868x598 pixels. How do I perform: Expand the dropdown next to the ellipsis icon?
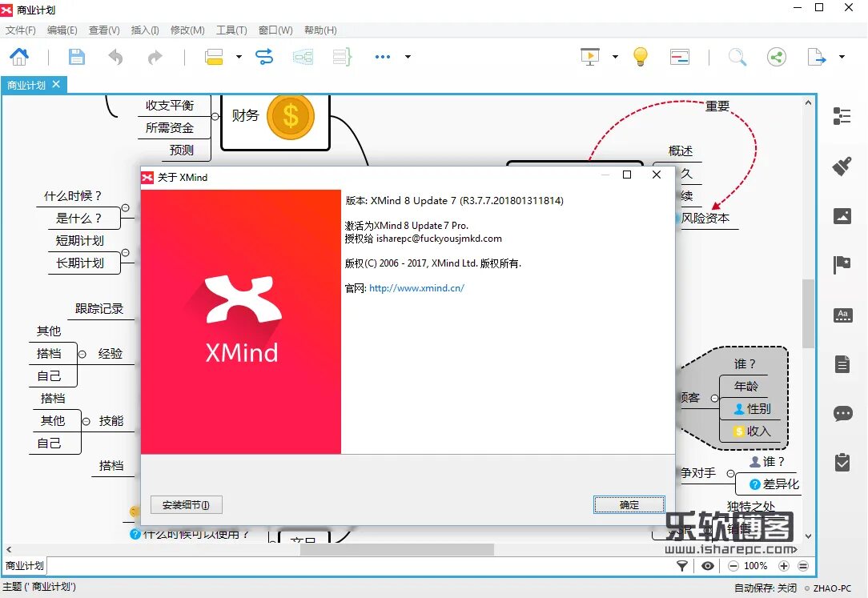click(408, 56)
